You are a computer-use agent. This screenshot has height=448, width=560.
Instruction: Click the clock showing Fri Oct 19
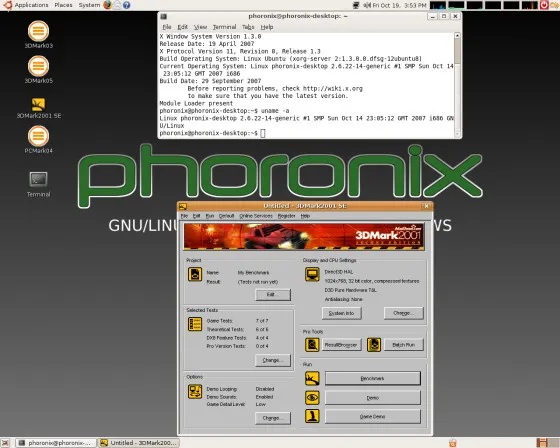point(399,5)
